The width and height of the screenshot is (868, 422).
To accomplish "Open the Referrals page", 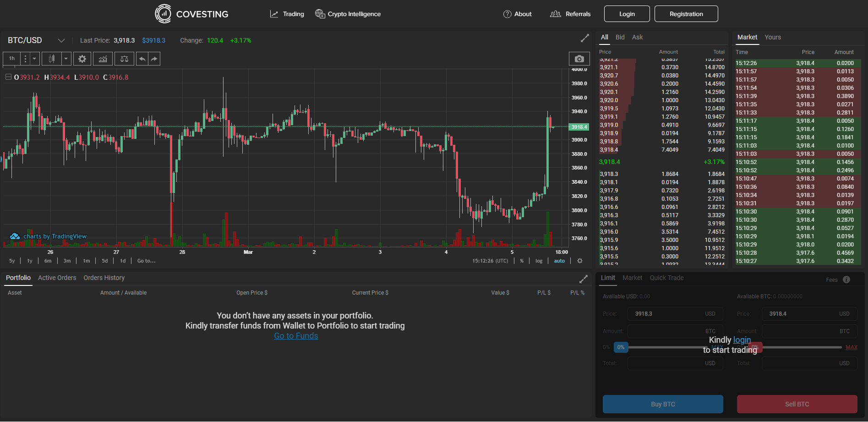I will point(570,14).
